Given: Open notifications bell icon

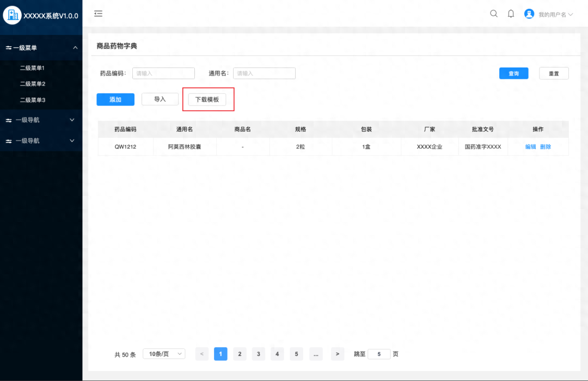Looking at the screenshot, I should [x=511, y=14].
